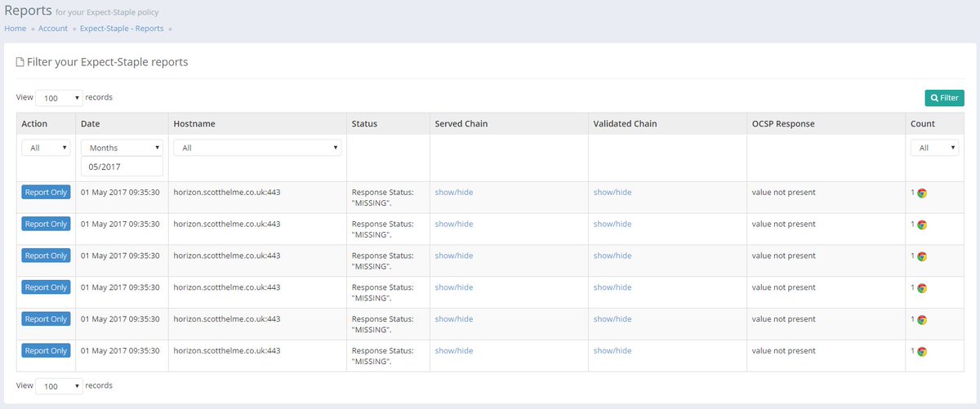
Task: Click the document icon beside the Filter heading
Action: [20, 62]
